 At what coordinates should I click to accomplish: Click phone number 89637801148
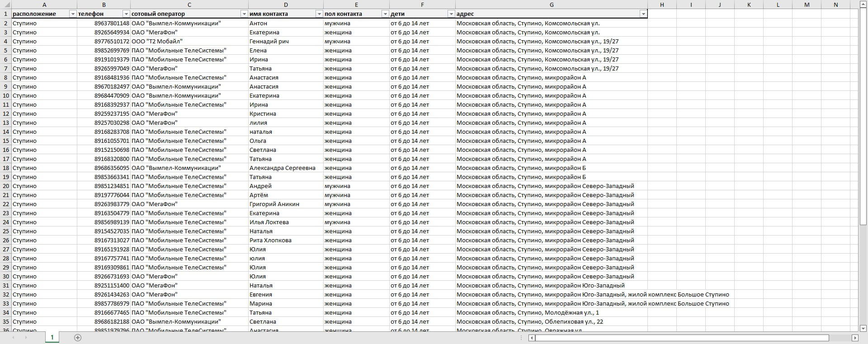tap(104, 23)
